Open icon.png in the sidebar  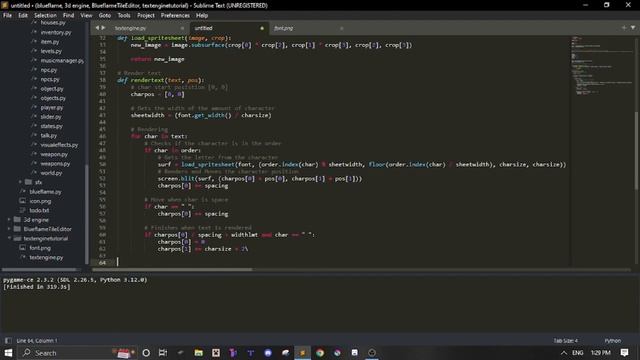point(40,201)
